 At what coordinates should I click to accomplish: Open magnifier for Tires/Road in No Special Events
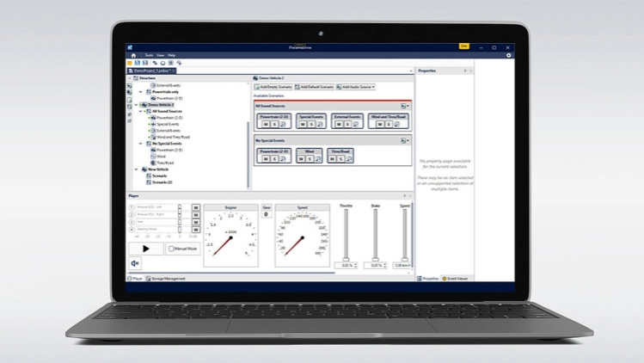point(347,159)
